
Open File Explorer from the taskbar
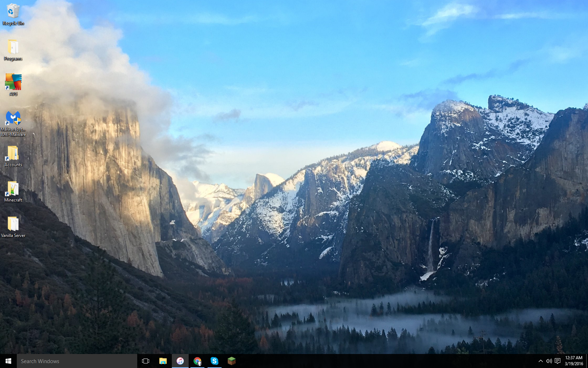(163, 361)
